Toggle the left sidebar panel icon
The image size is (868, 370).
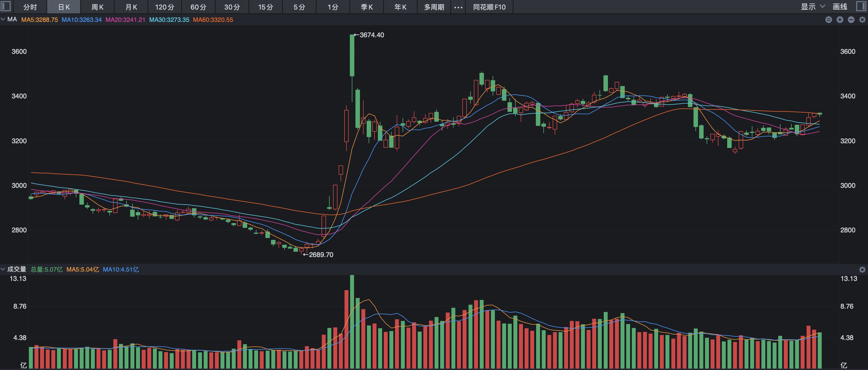point(6,6)
